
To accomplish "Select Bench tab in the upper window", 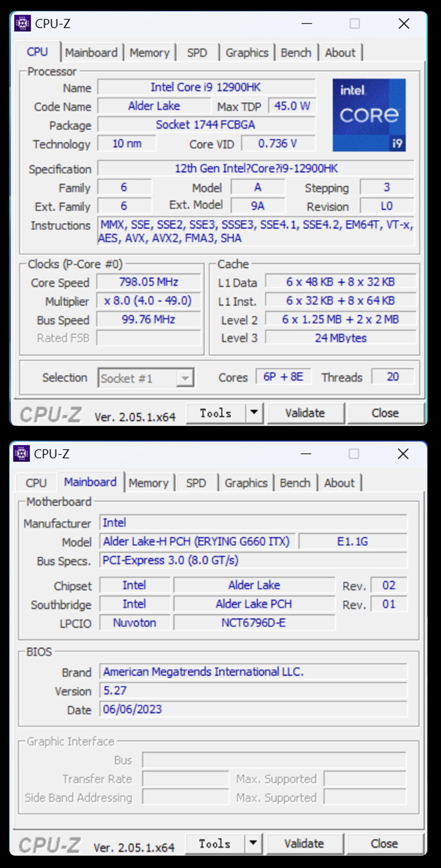I will click(x=296, y=53).
